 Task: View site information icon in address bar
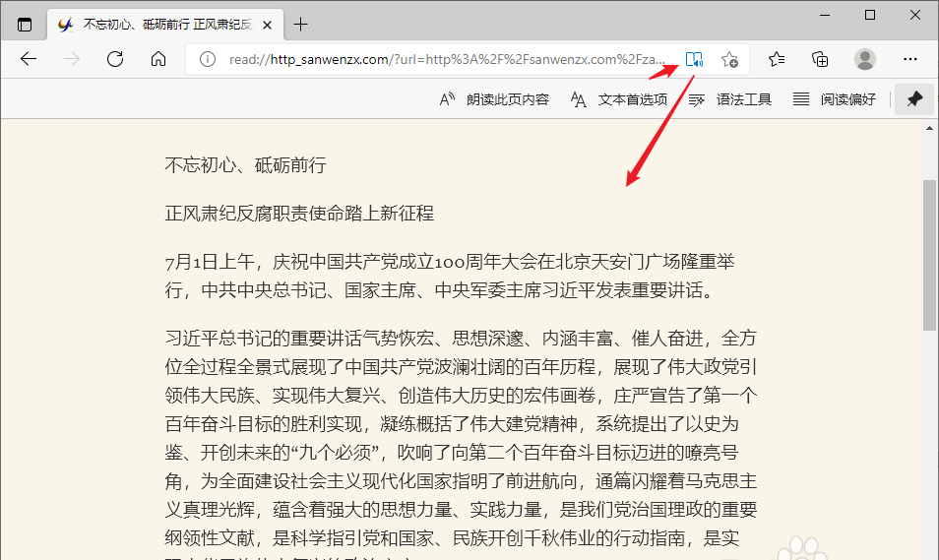[208, 59]
